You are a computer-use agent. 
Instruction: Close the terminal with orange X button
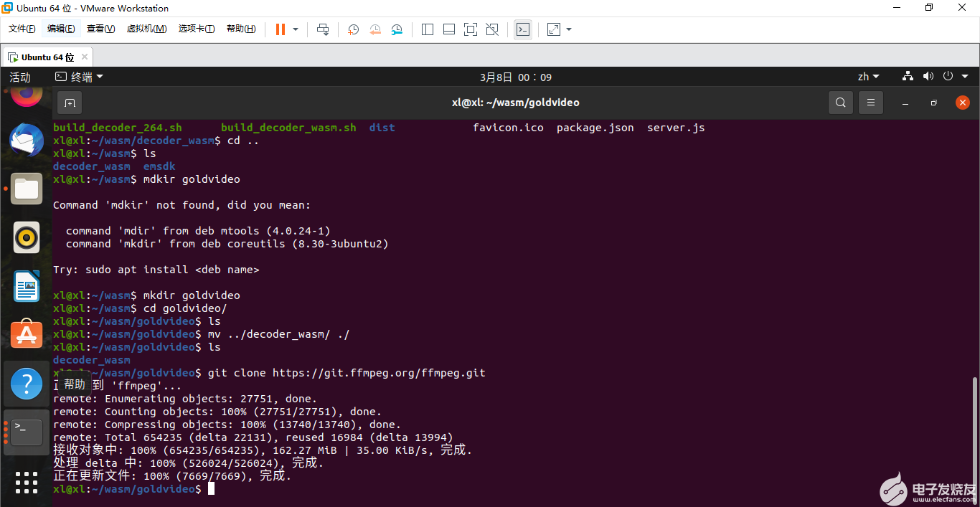point(963,103)
